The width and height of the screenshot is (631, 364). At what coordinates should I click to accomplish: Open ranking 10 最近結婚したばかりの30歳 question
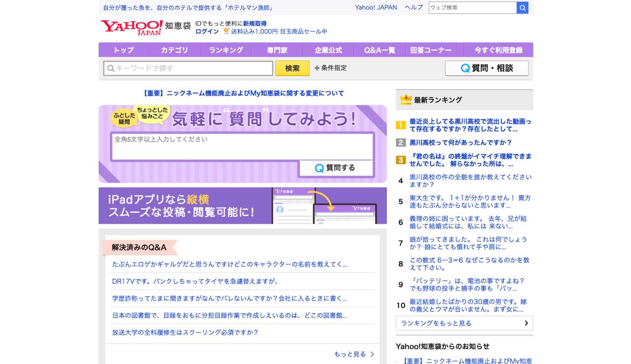pos(468,305)
